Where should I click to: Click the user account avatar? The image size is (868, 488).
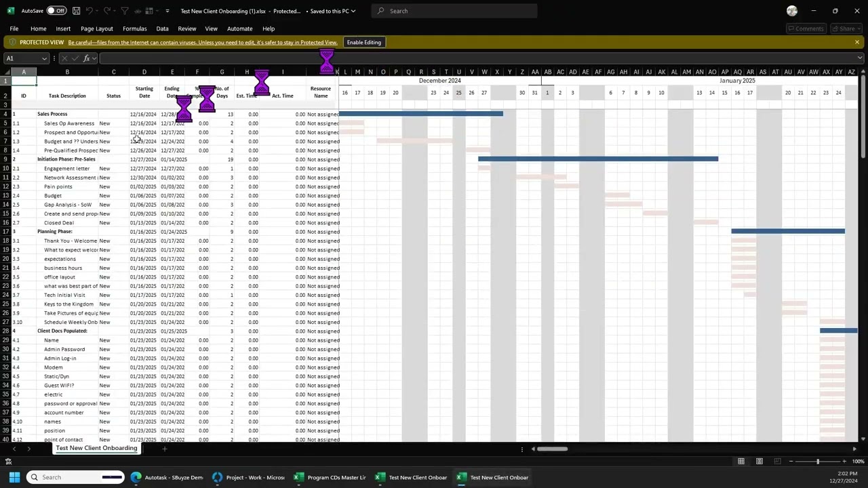click(x=792, y=11)
